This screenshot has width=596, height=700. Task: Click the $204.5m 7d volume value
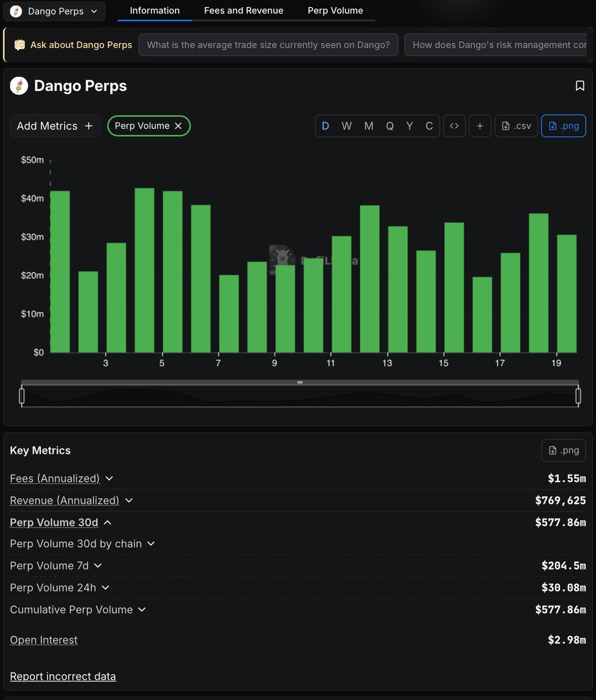[x=563, y=566]
